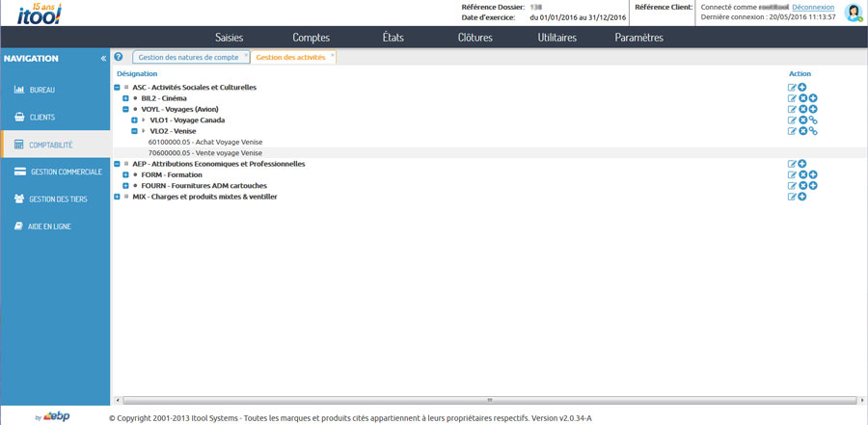Screen dimensions: 868x425
Task: Add a sub-activity under ASC
Action: [x=802, y=88]
